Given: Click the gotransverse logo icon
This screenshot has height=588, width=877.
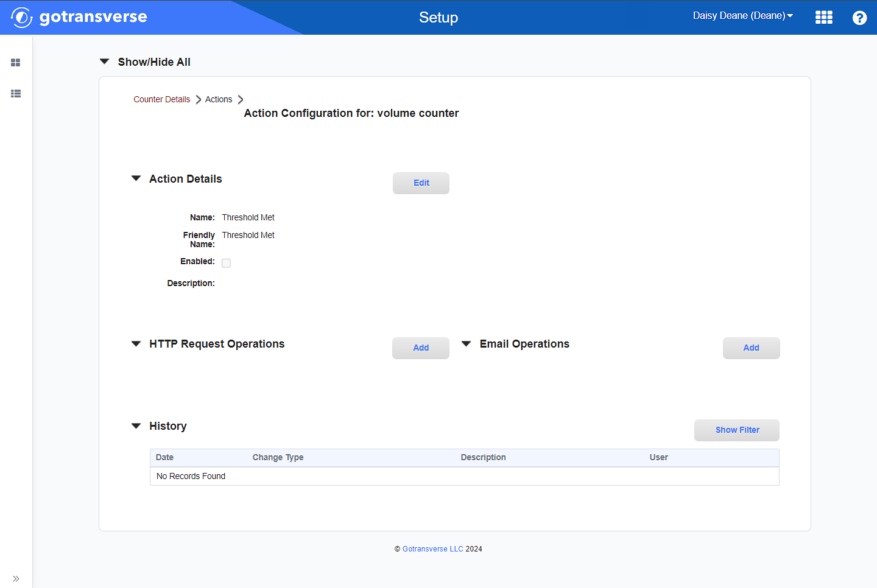Looking at the screenshot, I should click(21, 17).
